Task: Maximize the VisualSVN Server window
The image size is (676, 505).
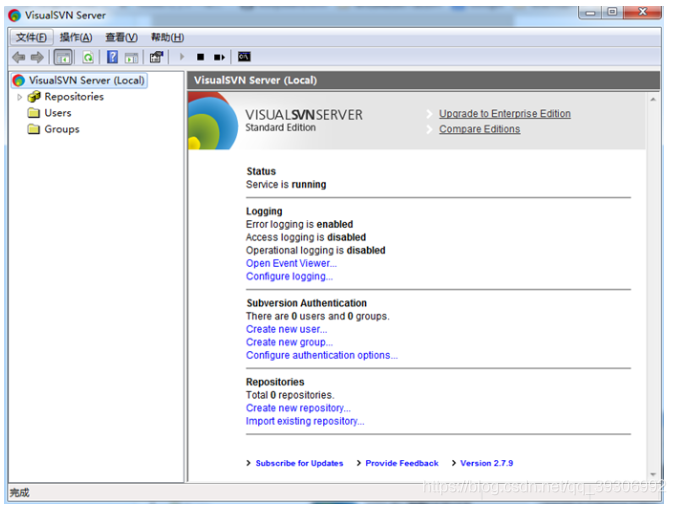Action: click(x=612, y=12)
